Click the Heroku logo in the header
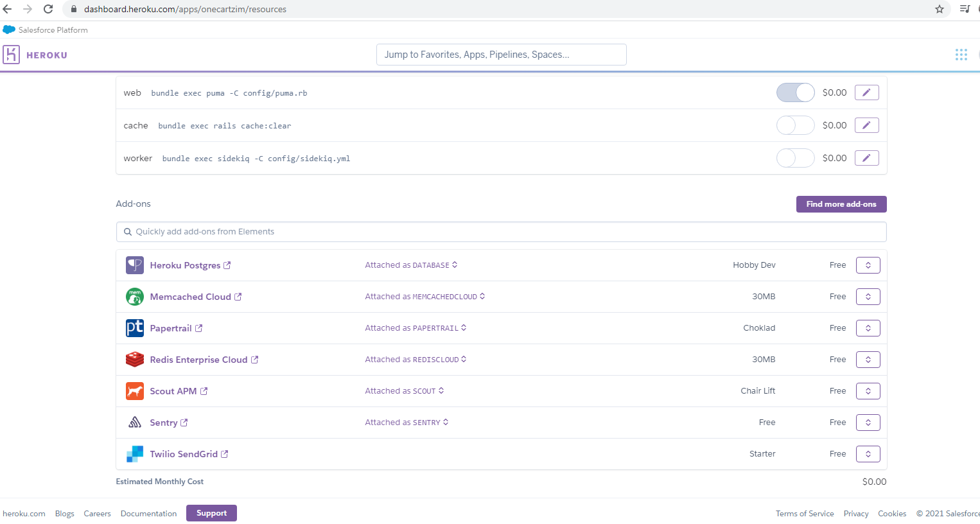The width and height of the screenshot is (980, 524). click(x=35, y=55)
